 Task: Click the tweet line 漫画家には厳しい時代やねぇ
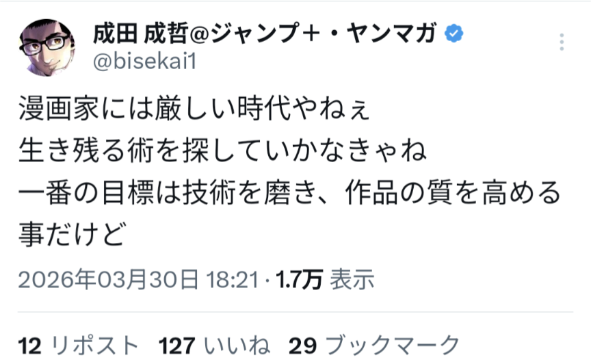[x=194, y=109]
